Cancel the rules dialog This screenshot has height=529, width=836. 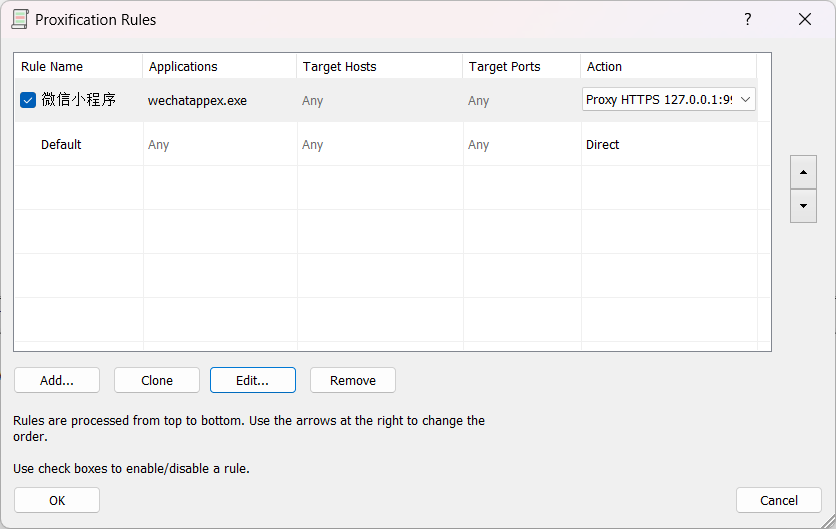click(x=778, y=500)
